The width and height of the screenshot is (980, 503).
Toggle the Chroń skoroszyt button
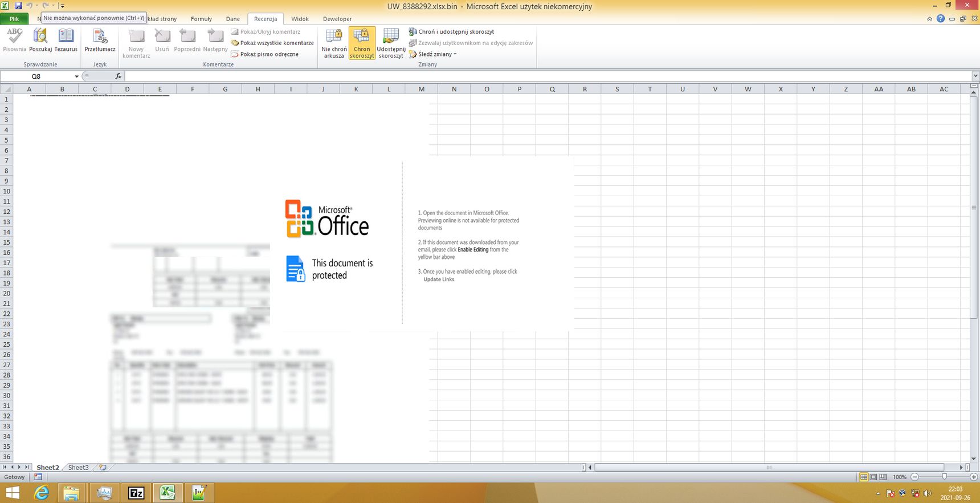(x=362, y=43)
